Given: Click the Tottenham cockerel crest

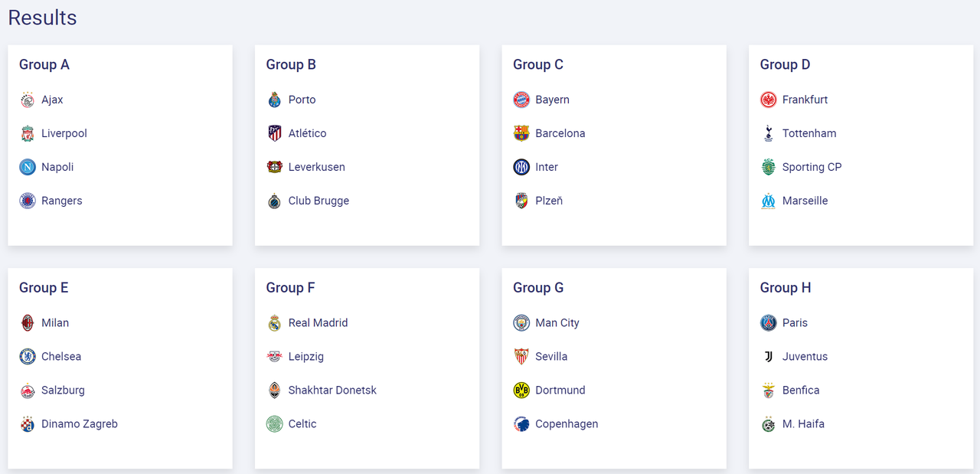Looking at the screenshot, I should 769,133.
